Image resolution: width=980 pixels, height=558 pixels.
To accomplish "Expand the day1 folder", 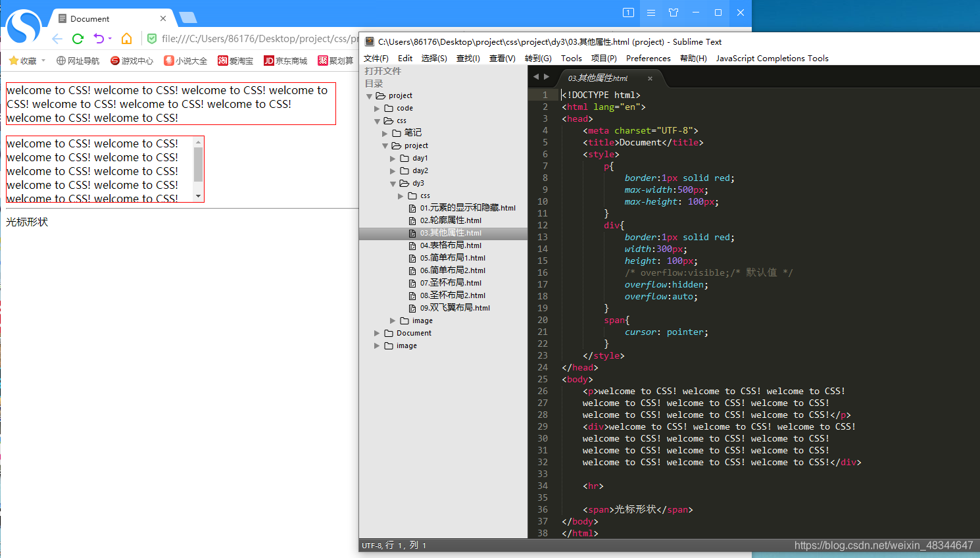I will click(x=393, y=159).
